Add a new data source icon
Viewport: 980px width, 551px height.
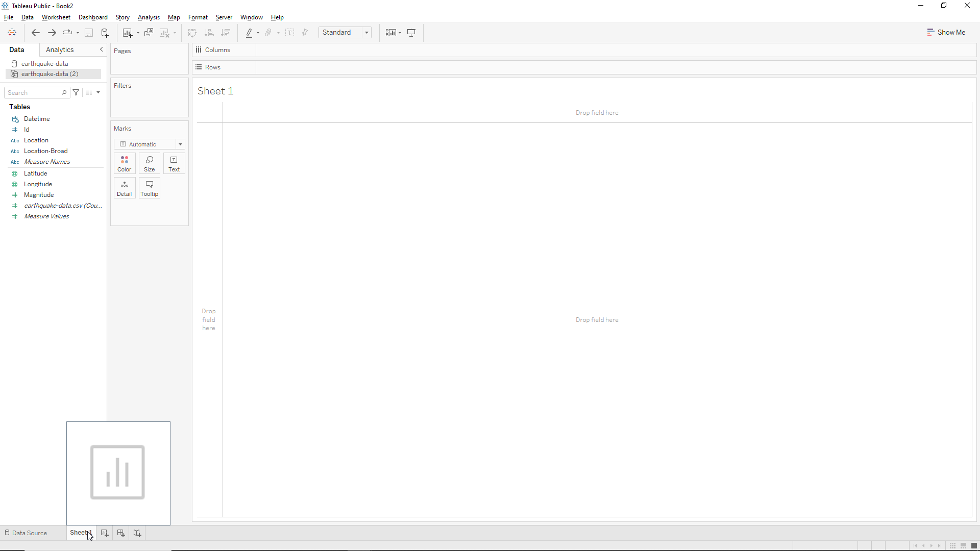(x=105, y=33)
